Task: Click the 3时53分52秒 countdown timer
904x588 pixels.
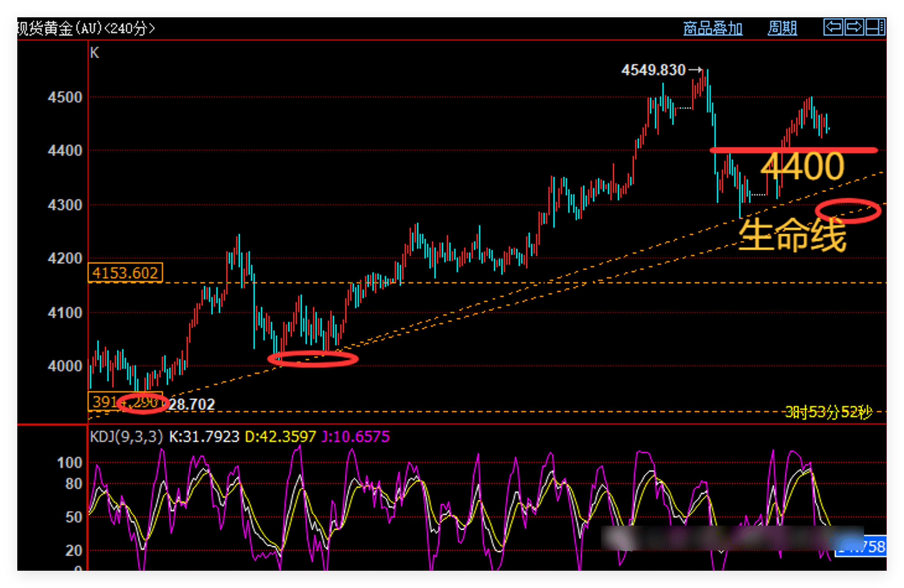Action: point(828,412)
